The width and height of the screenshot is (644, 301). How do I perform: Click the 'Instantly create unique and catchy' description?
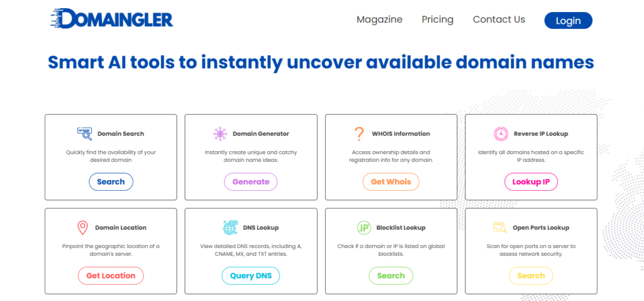coord(251,156)
